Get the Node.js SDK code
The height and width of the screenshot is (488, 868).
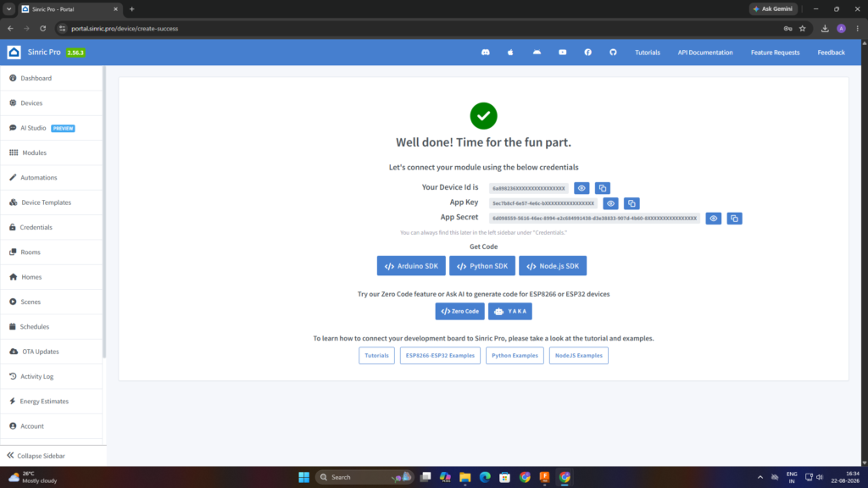[x=553, y=266]
